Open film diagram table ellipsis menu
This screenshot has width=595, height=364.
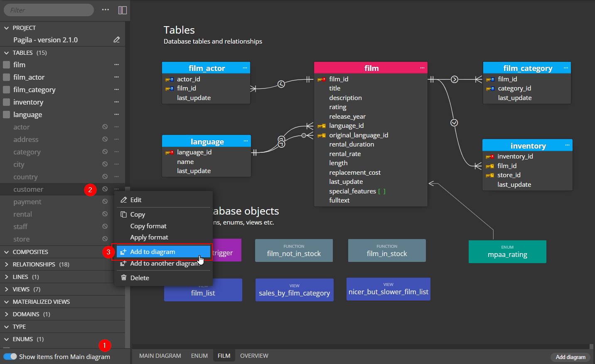(422, 68)
